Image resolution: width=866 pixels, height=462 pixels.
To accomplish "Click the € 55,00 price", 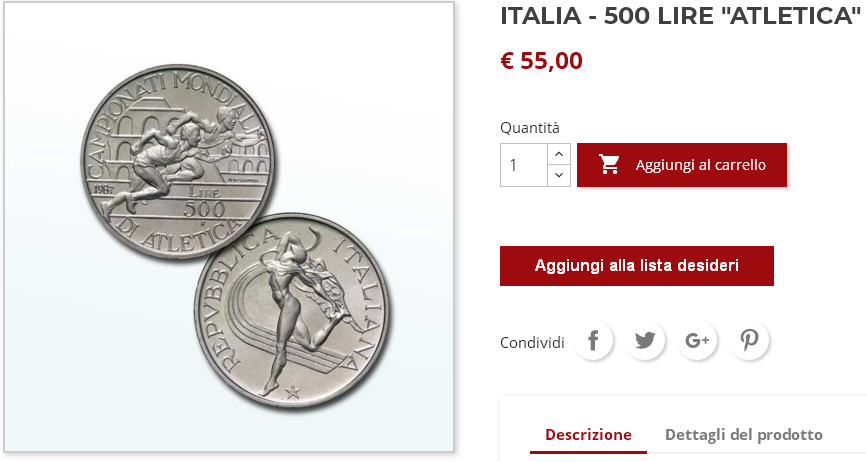I will (541, 61).
